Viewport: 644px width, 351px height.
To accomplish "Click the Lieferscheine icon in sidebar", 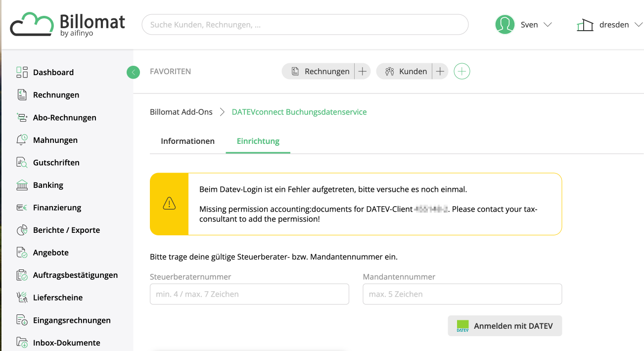I will [22, 298].
